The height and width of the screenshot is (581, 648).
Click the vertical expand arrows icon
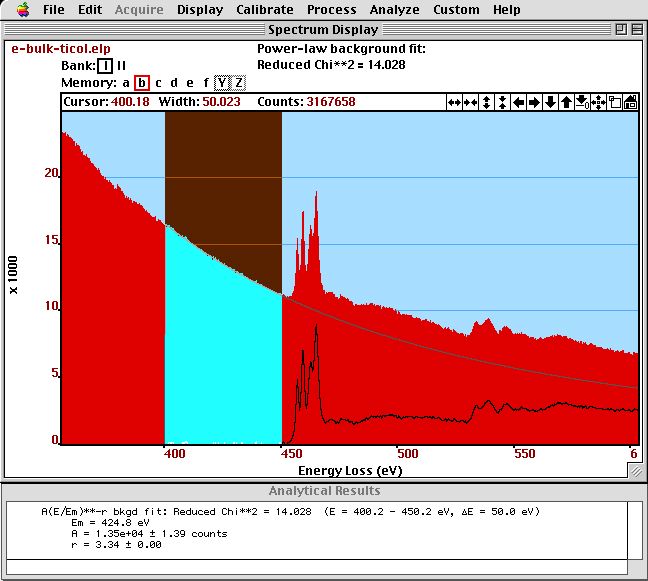click(486, 102)
